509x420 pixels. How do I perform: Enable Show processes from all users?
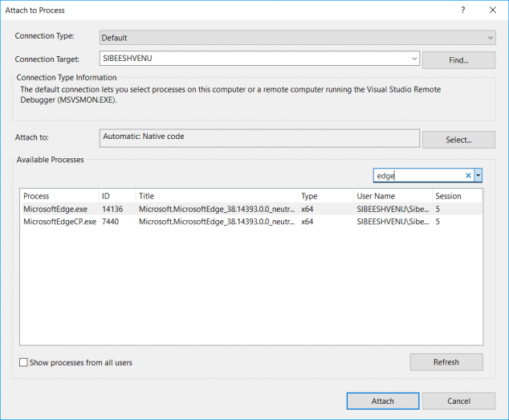click(x=23, y=362)
